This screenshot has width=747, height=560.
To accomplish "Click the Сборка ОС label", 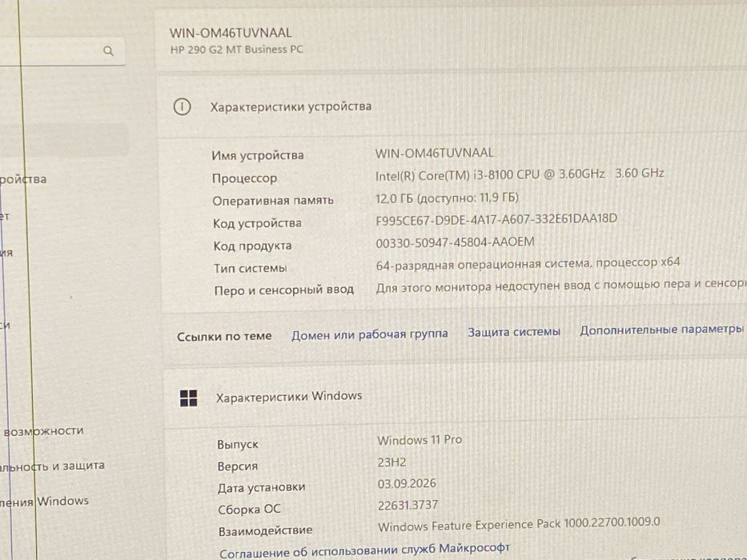I will click(250, 510).
